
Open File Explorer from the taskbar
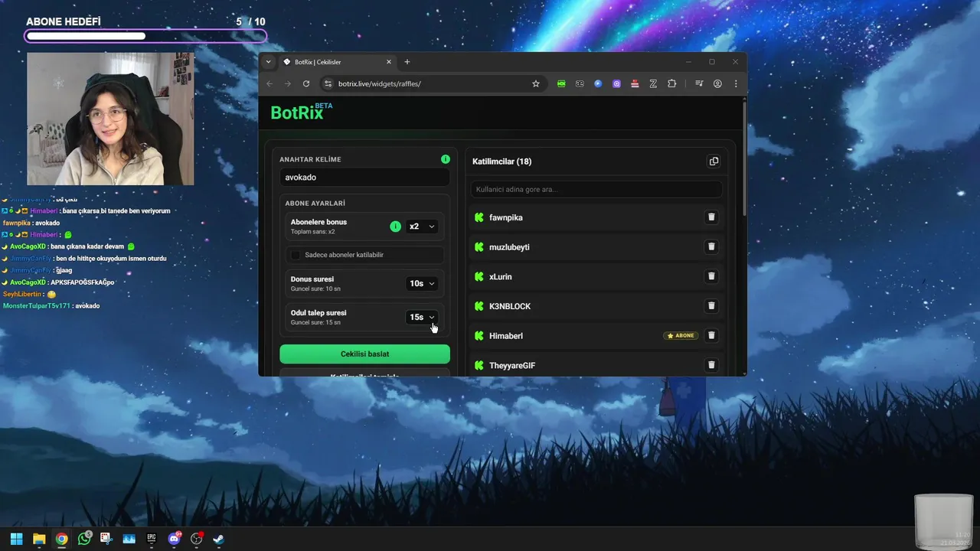click(39, 539)
